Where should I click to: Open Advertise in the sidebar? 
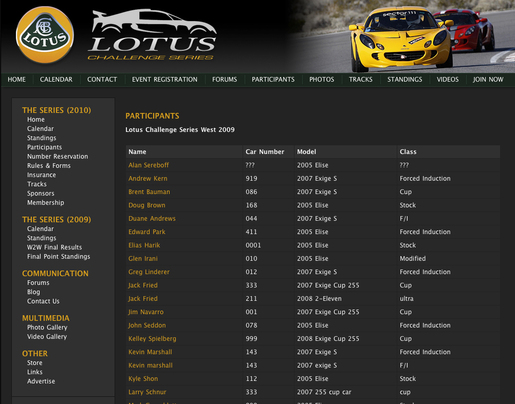pyautogui.click(x=41, y=381)
